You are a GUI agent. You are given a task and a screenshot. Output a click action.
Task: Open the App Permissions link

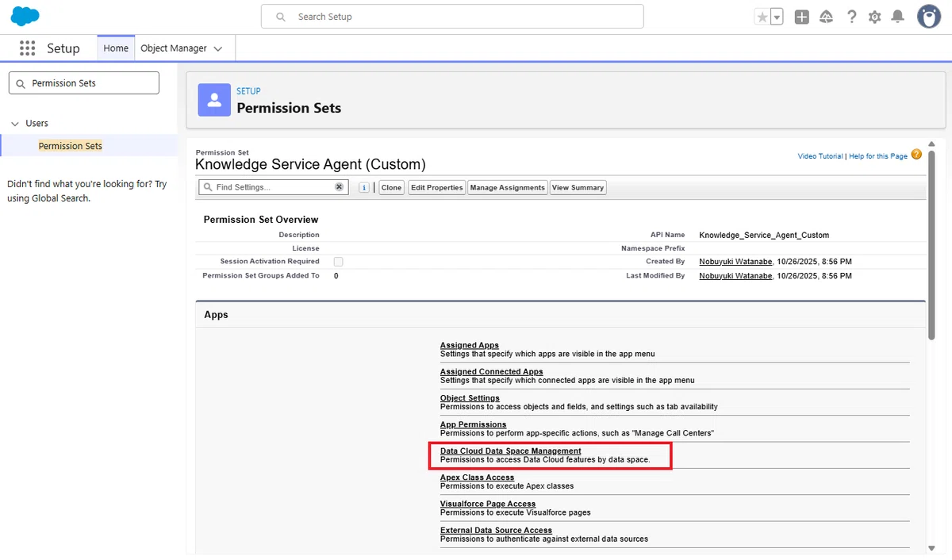click(473, 424)
